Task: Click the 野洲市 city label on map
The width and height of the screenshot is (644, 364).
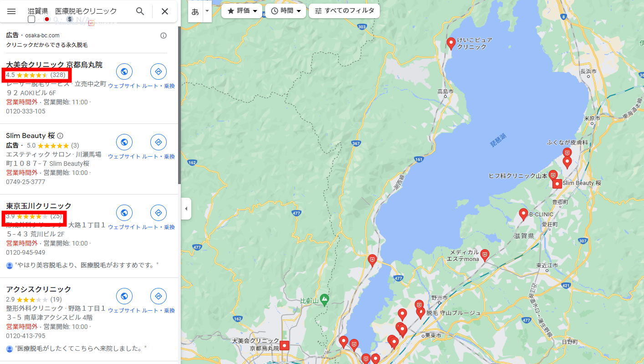Action: click(x=440, y=298)
